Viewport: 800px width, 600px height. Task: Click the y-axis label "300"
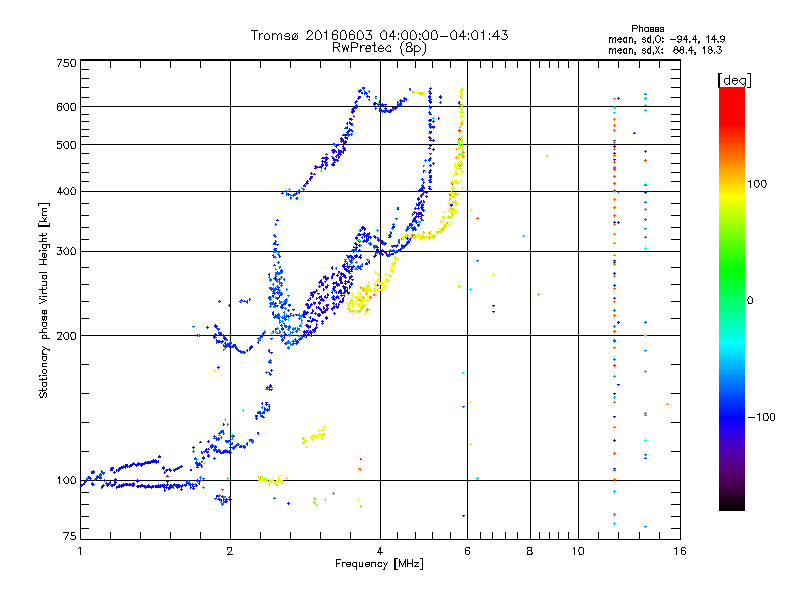pyautogui.click(x=66, y=252)
